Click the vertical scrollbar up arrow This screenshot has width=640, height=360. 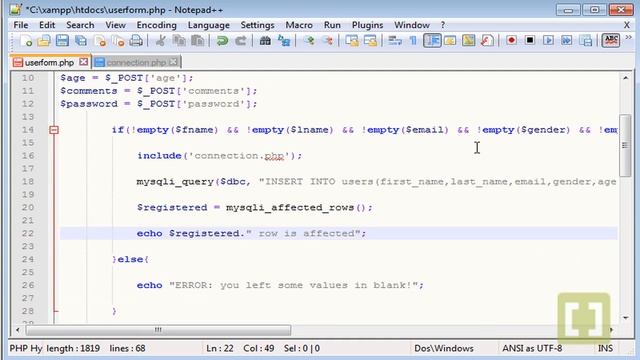point(625,78)
